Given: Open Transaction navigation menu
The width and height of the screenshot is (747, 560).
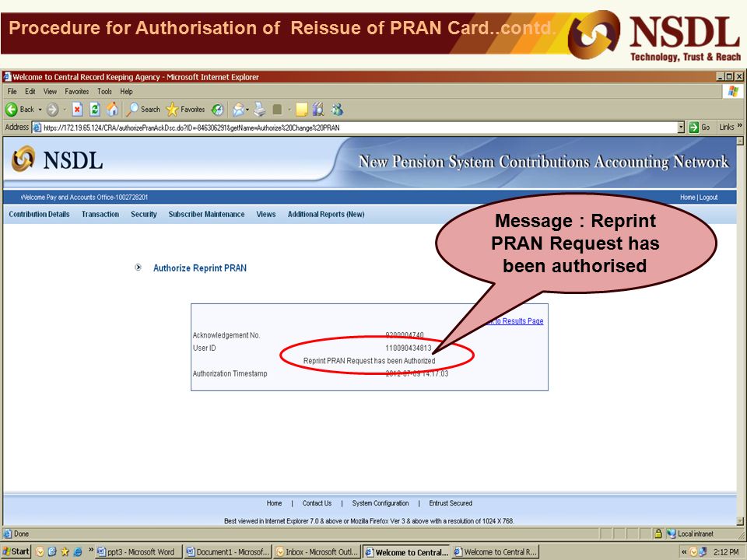Looking at the screenshot, I should 100,215.
